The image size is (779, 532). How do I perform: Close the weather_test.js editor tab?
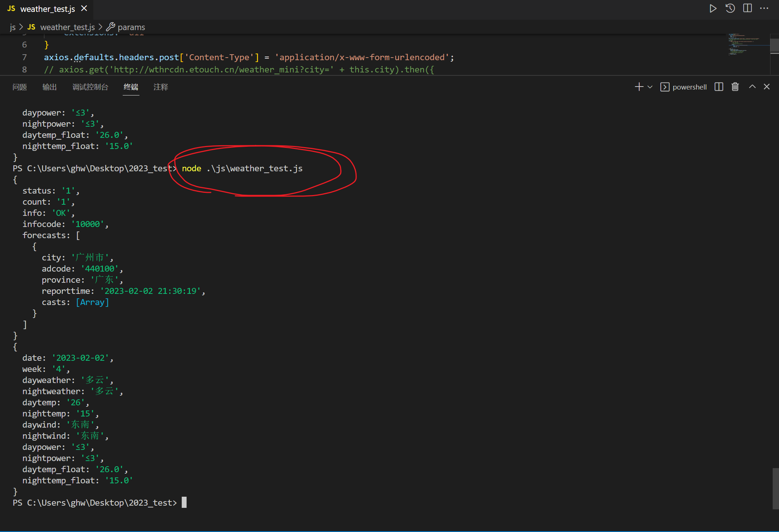[x=84, y=9]
